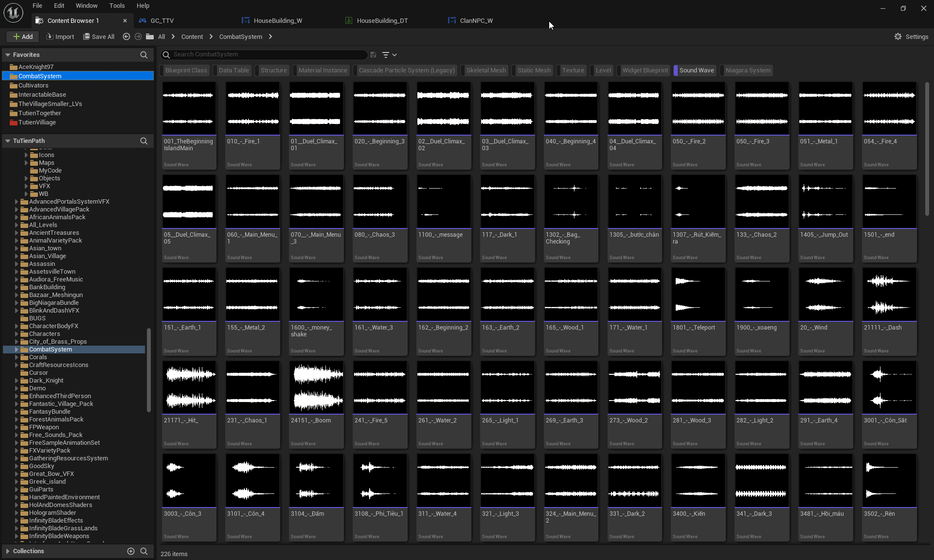Expand the Characters folder in tree
The height and width of the screenshot is (560, 934).
[x=17, y=334]
